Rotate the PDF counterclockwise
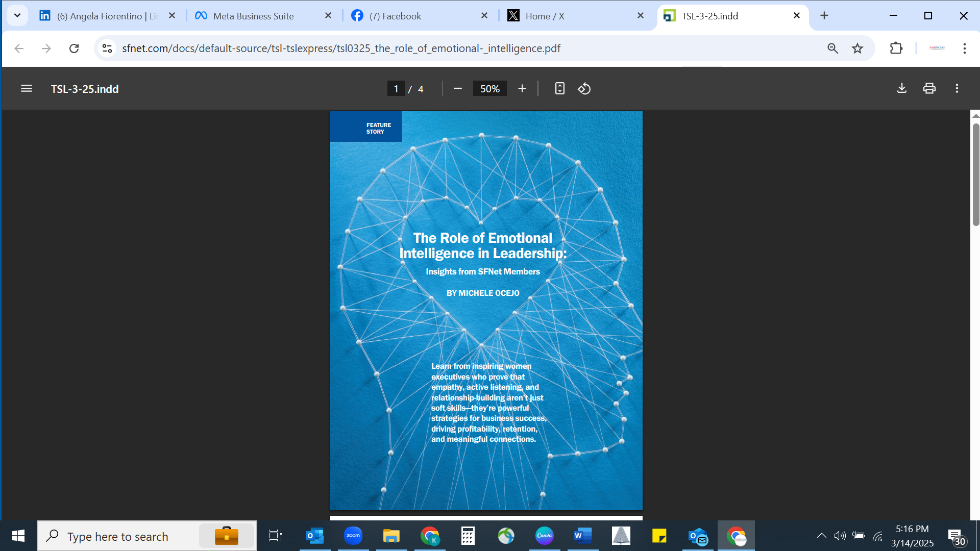 (584, 89)
